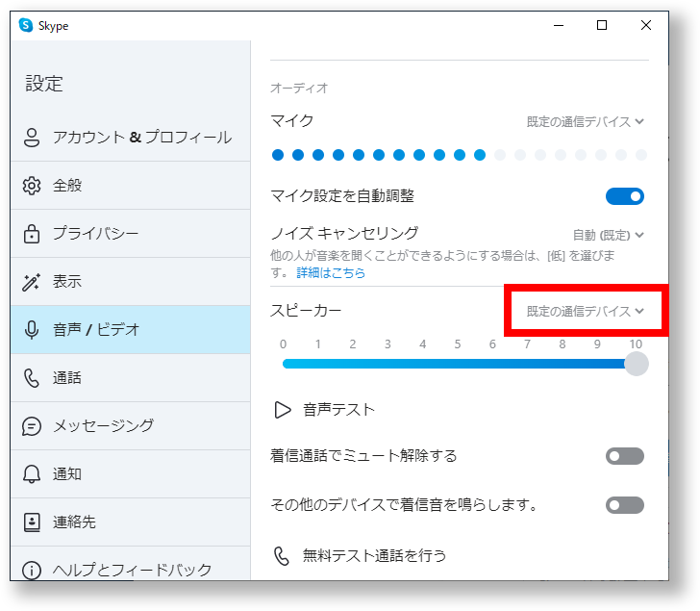This screenshot has width=700, height=611.
Task: Click the speaker scale number 10
Action: point(636,344)
